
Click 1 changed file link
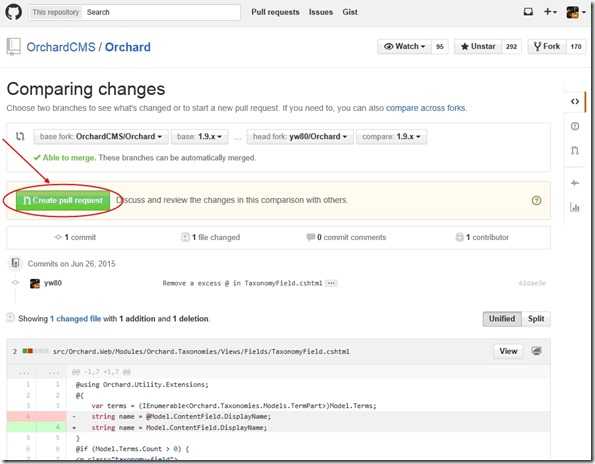click(76, 319)
